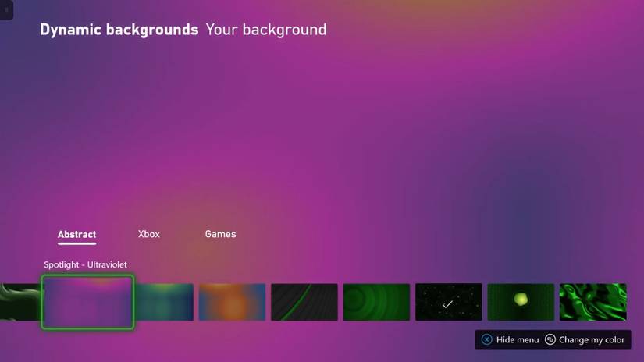Select the glowing green orb thumbnail
Screen dimensions: 644x362
click(x=521, y=302)
